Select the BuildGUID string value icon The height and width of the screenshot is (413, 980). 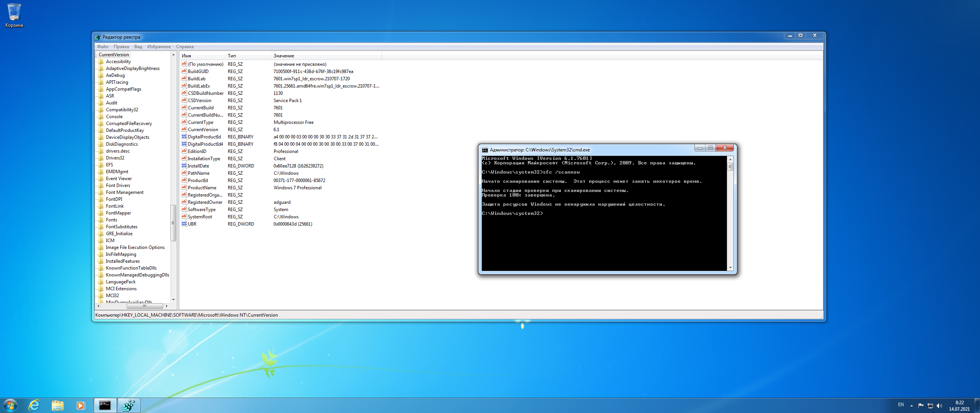184,71
